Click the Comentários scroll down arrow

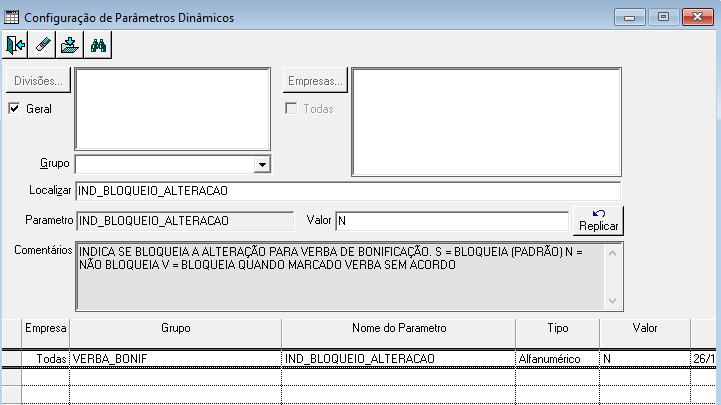tap(612, 301)
